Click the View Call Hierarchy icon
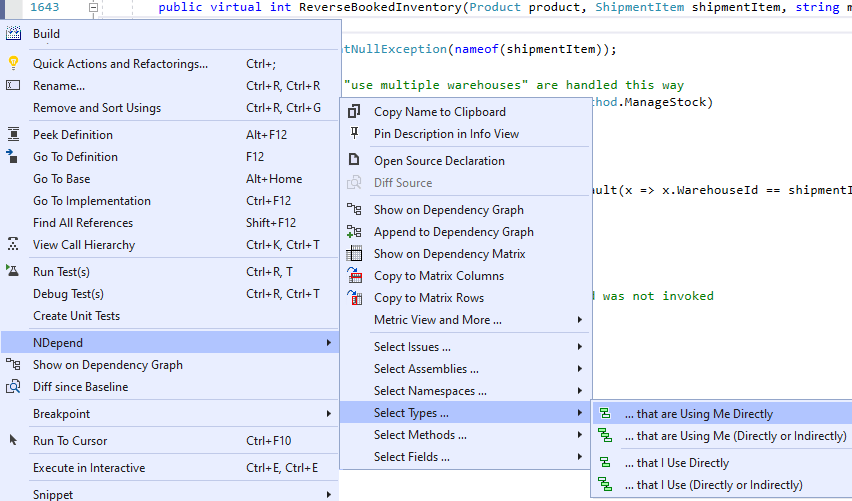 pos(13,245)
